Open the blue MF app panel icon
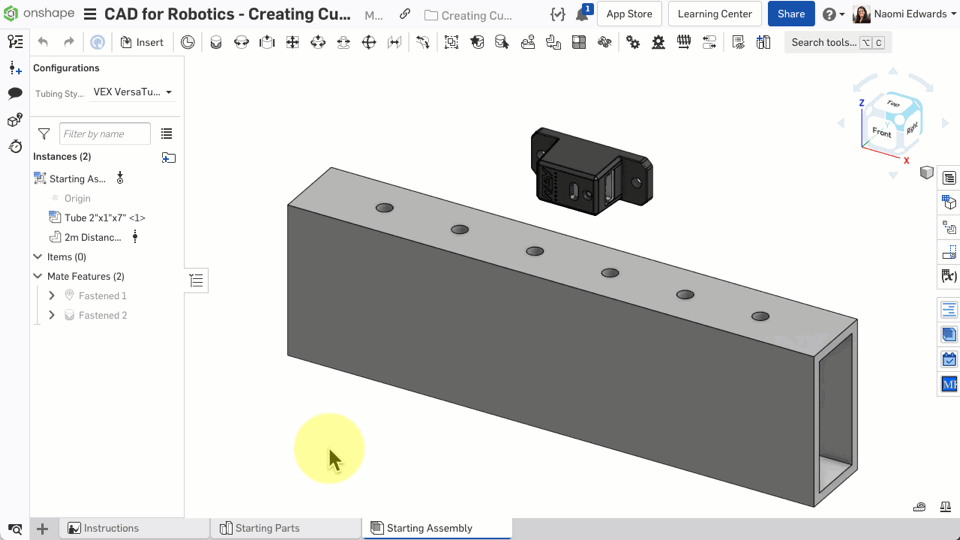 pyautogui.click(x=949, y=384)
